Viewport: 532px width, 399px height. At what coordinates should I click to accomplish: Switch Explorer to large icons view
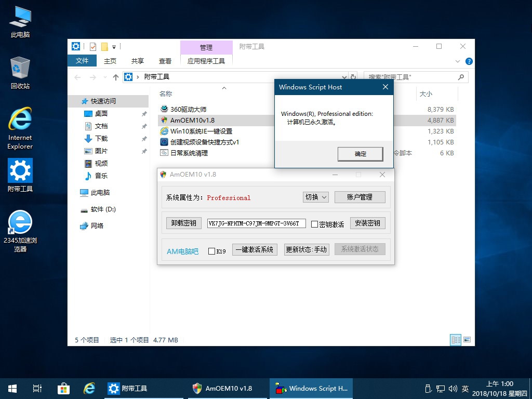click(467, 340)
